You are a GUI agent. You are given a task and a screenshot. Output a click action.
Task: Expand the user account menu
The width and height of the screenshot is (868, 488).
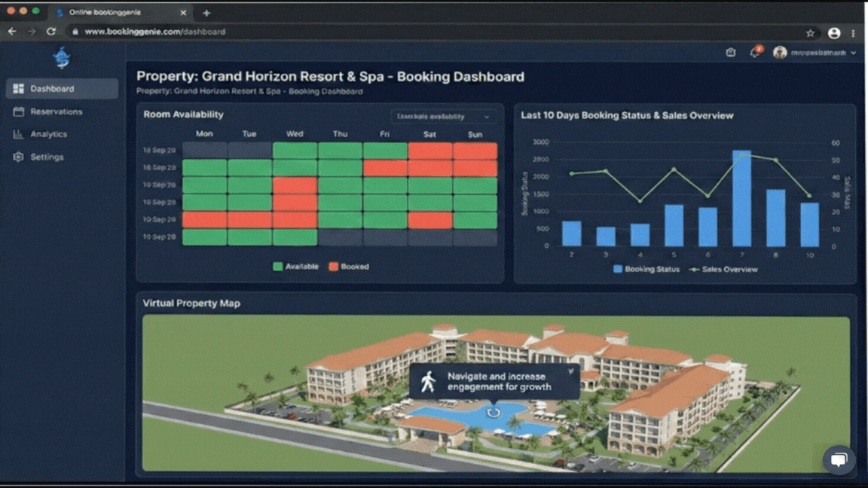coord(815,53)
